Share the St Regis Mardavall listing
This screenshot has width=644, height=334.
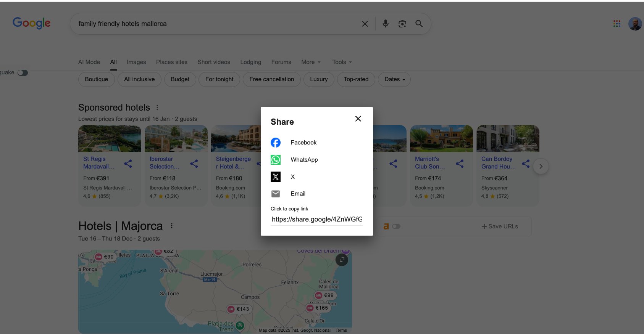(x=128, y=164)
